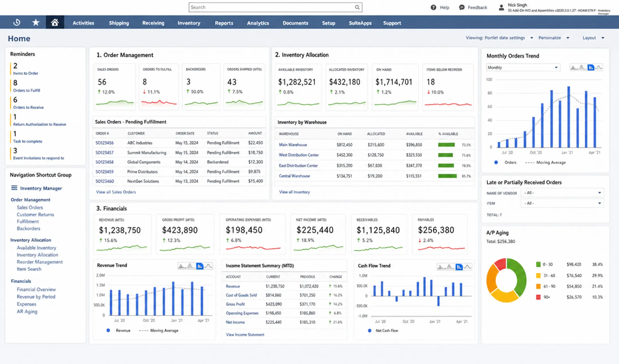Switch Cash Flow Trend to line chart
The height and width of the screenshot is (364, 619).
[467, 267]
